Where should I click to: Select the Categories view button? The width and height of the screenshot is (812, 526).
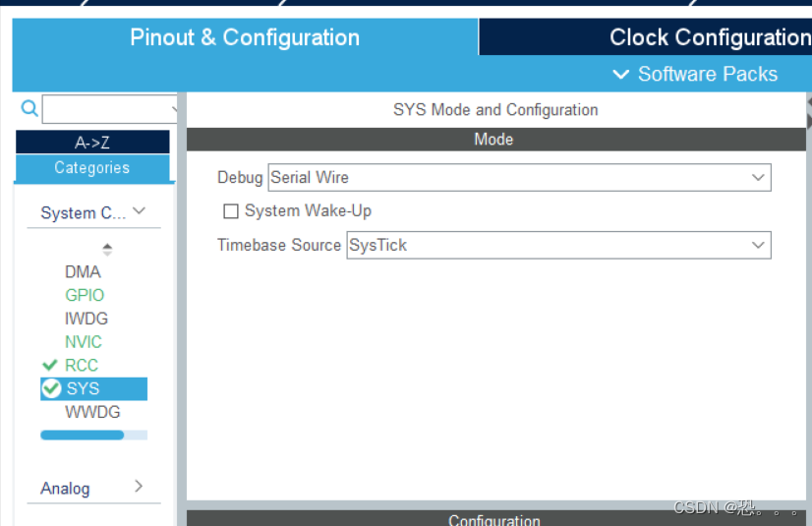click(x=92, y=168)
